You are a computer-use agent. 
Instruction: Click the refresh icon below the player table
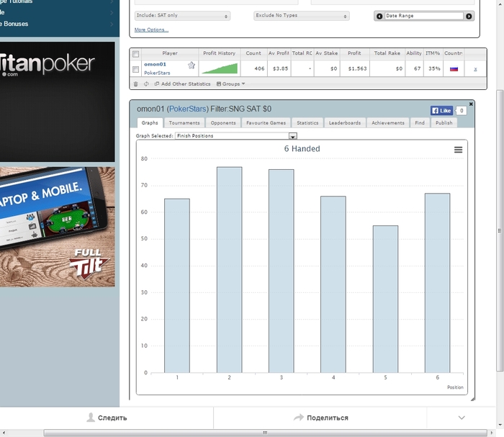pos(146,84)
